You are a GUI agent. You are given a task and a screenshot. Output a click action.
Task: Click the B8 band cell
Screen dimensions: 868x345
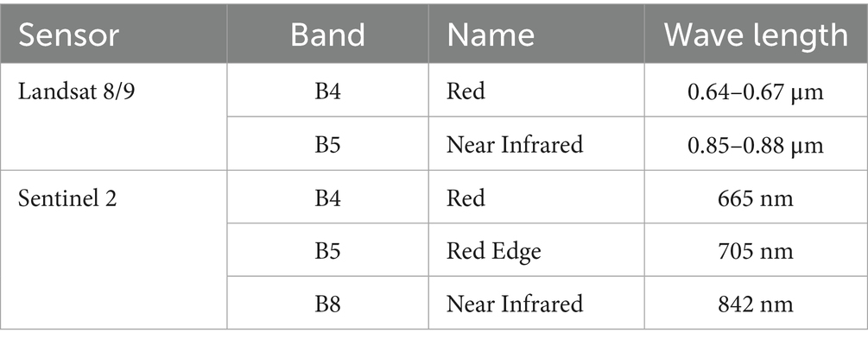(327, 303)
